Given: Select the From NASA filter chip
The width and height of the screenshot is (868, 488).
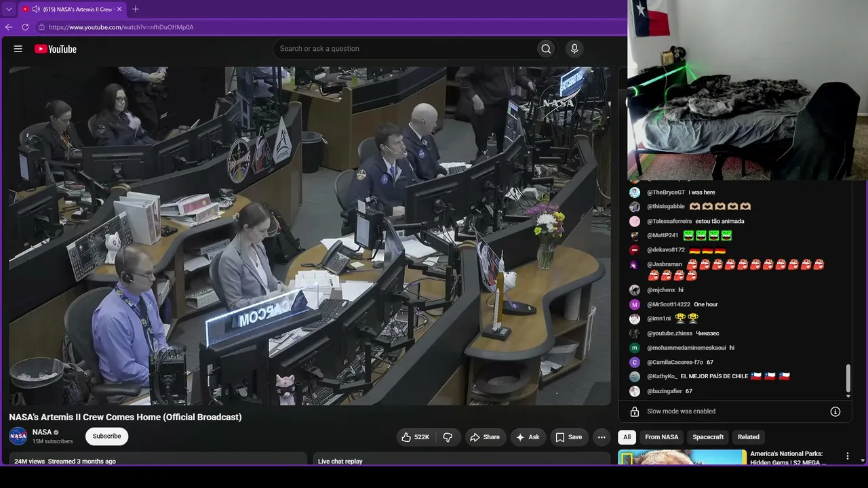Looking at the screenshot, I should tap(662, 437).
